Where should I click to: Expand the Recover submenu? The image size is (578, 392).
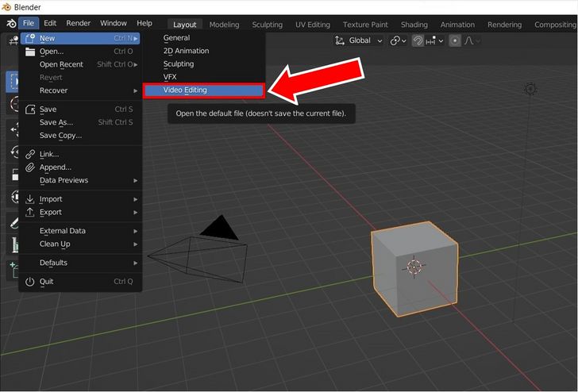(x=80, y=90)
